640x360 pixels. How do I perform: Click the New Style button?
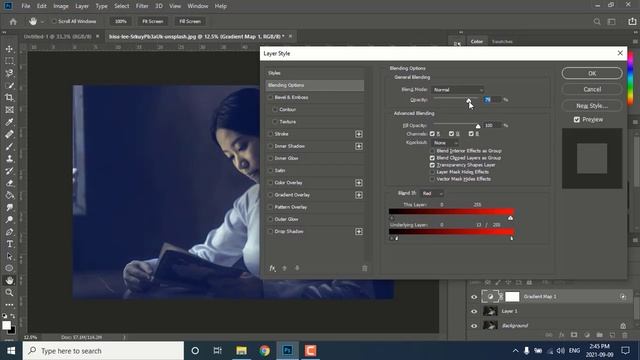[592, 106]
